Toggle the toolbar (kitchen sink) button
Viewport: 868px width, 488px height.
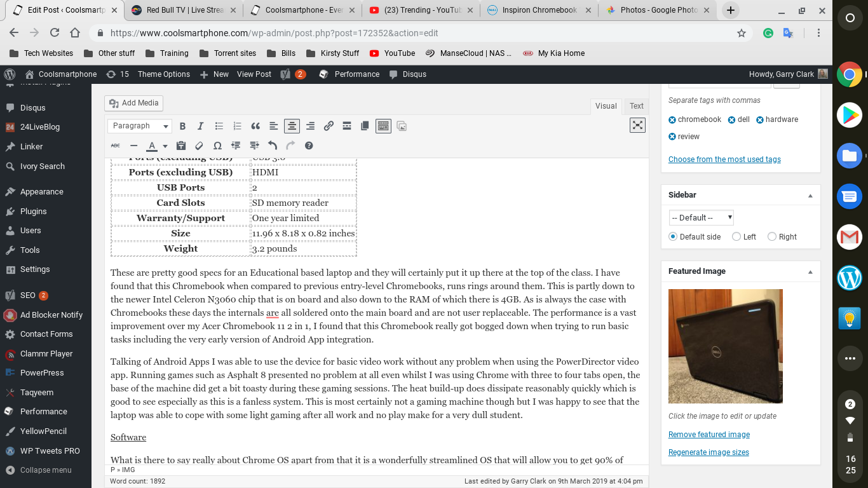(383, 126)
